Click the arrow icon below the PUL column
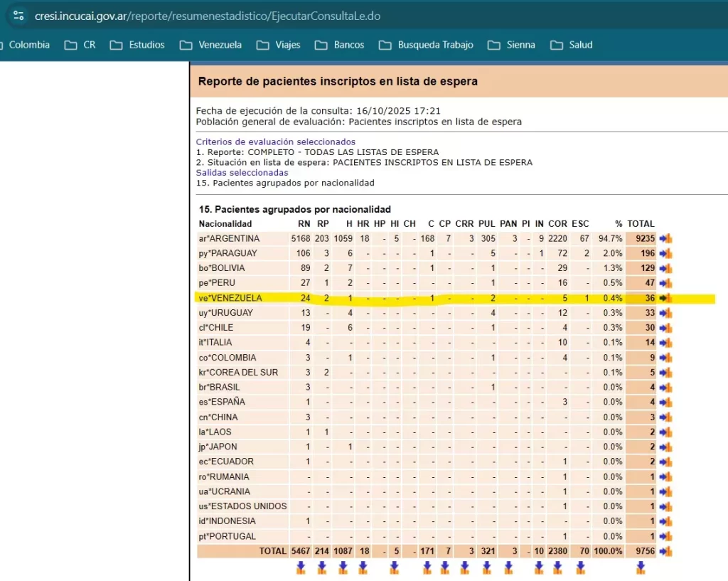The width and height of the screenshot is (728, 581). click(x=487, y=567)
